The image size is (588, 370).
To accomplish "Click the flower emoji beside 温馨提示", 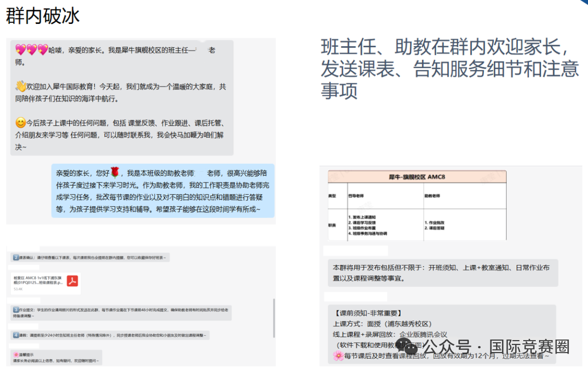I will 16,354.
